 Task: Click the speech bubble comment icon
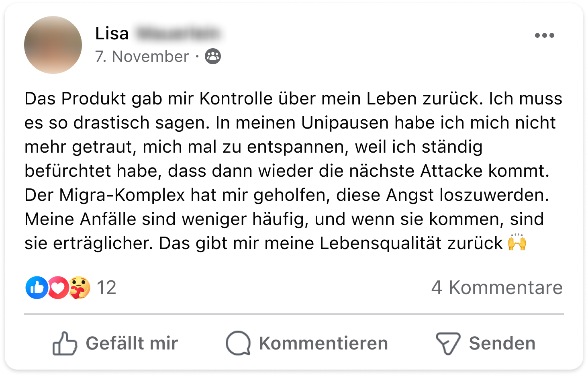click(x=238, y=343)
